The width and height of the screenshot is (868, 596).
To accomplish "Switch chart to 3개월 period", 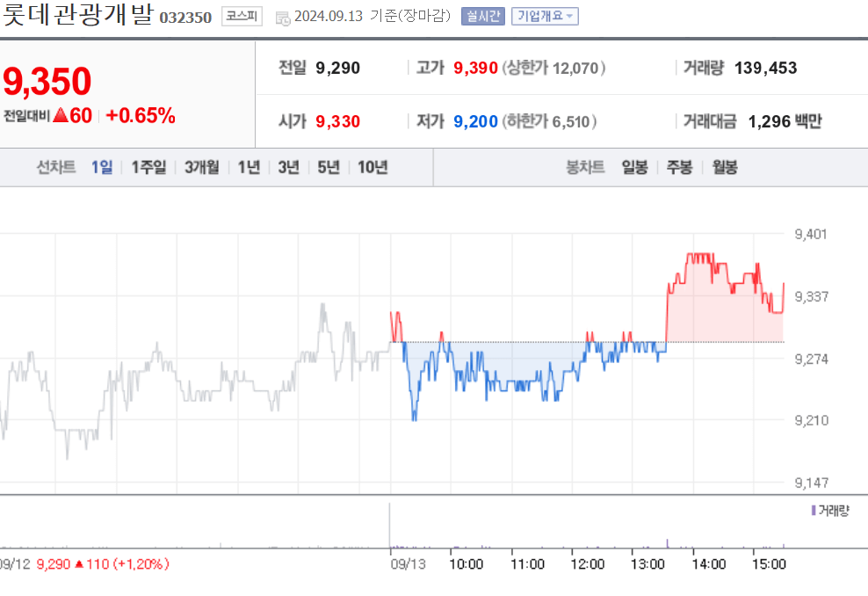I will 201,167.
